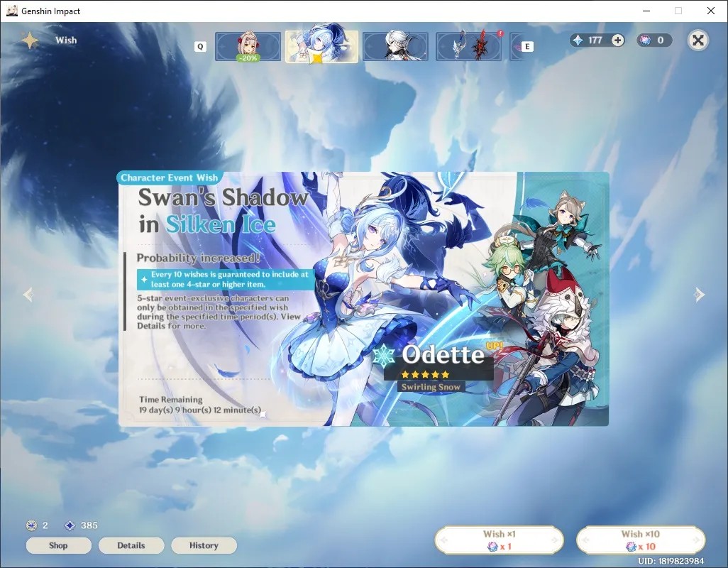View wish History
728x568 pixels.
click(x=204, y=545)
